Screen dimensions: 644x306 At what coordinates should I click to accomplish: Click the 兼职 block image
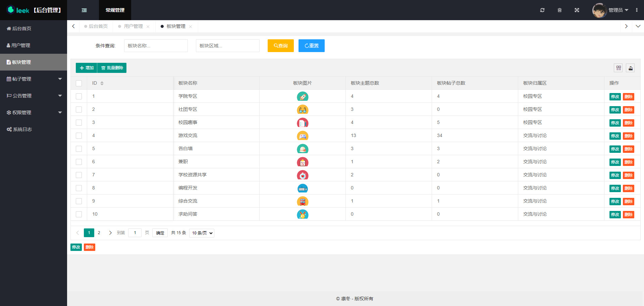(303, 162)
